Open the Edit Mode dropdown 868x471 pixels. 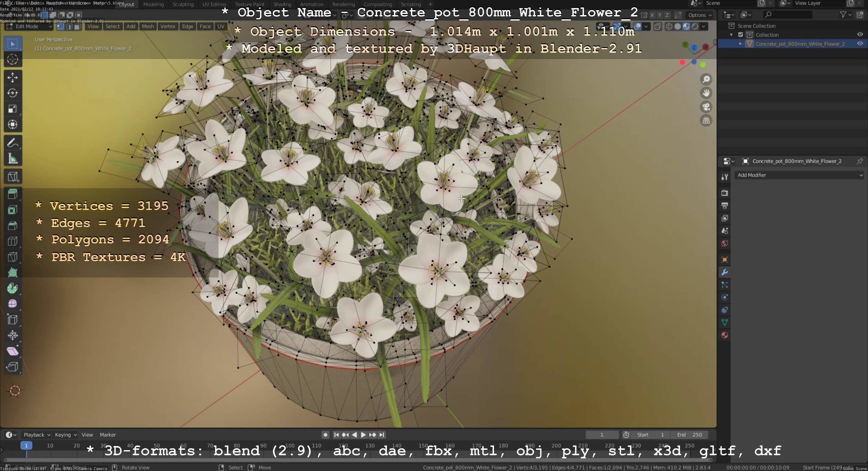29,27
